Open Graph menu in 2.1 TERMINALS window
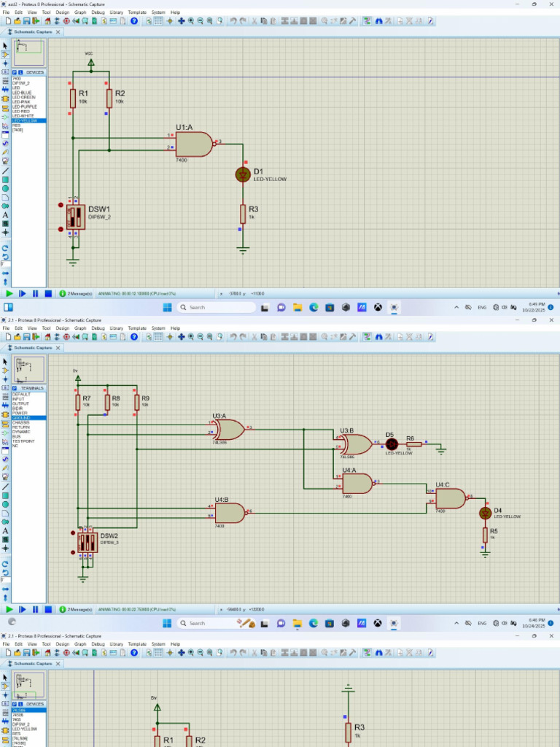560x747 pixels. (80, 328)
